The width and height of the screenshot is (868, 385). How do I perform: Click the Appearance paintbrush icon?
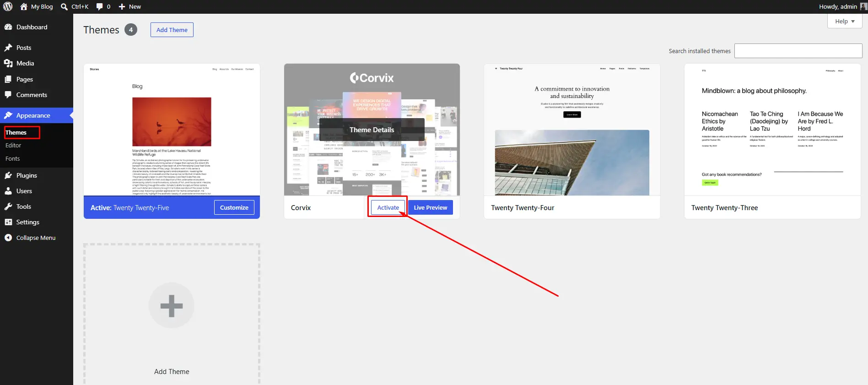tap(8, 115)
